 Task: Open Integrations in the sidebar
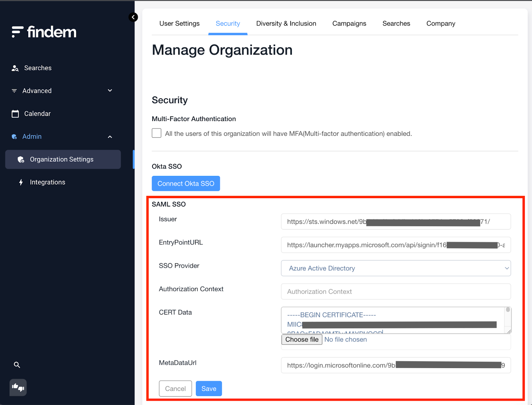[48, 182]
